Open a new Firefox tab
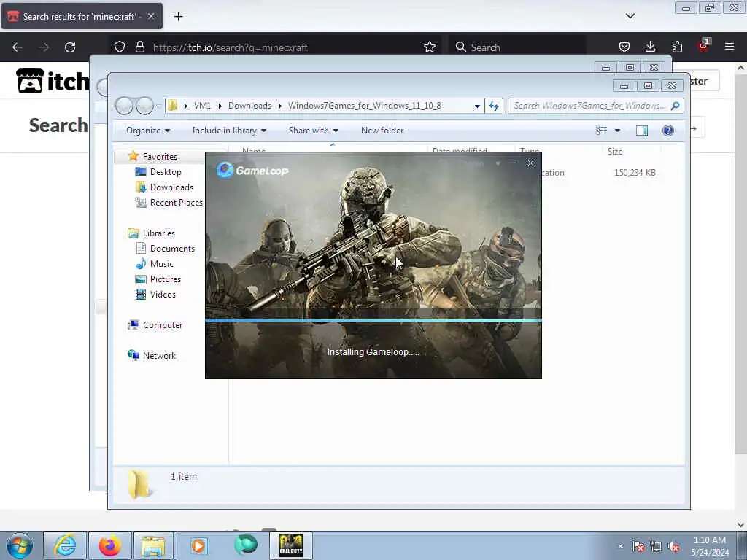Viewport: 747px width, 560px height. coord(178,17)
